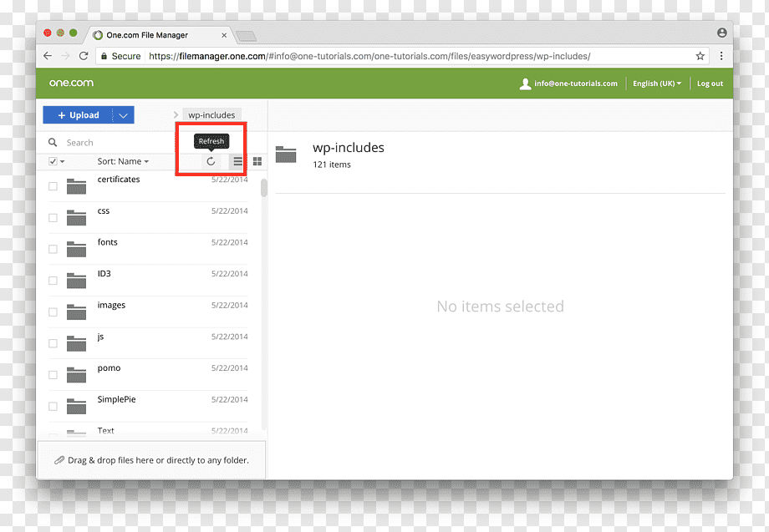
Task: Open the images folder icon
Action: (x=77, y=312)
